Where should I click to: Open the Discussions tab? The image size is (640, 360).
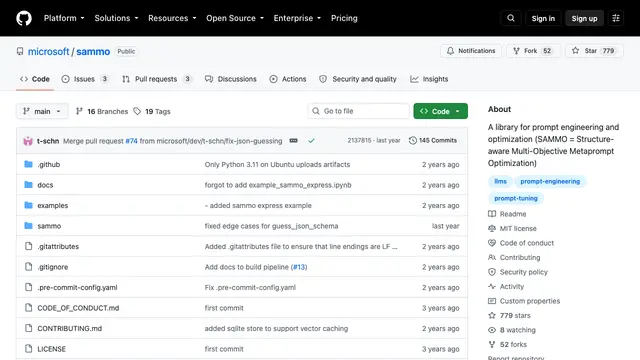click(231, 79)
